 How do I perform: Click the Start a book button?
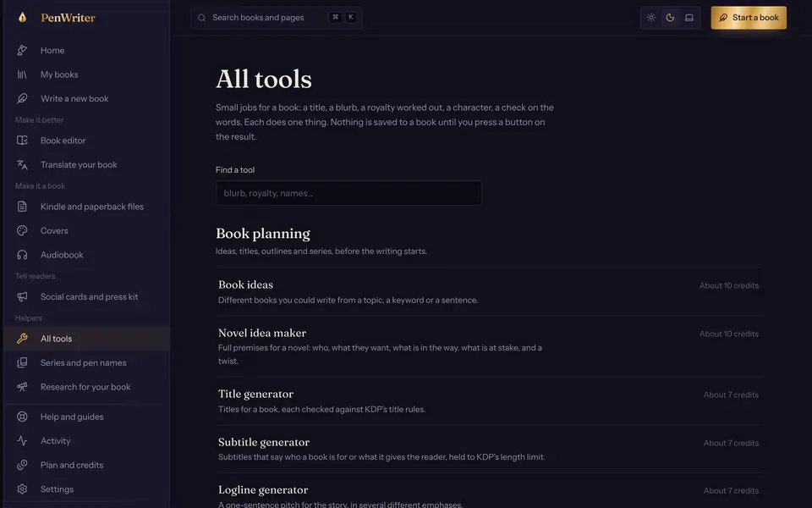click(x=749, y=18)
